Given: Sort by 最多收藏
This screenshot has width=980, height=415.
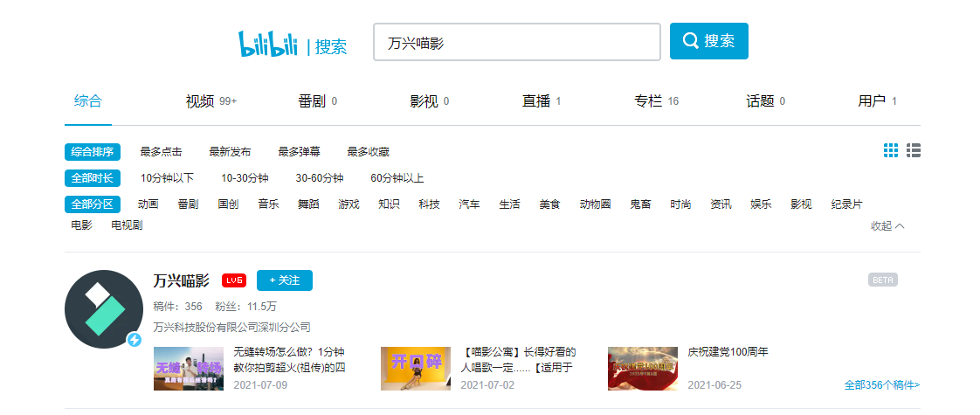Looking at the screenshot, I should (x=368, y=151).
